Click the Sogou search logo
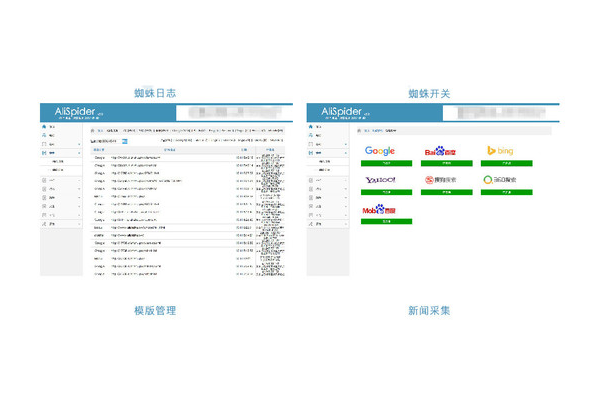Screen dimensions: 600x400 [439, 180]
